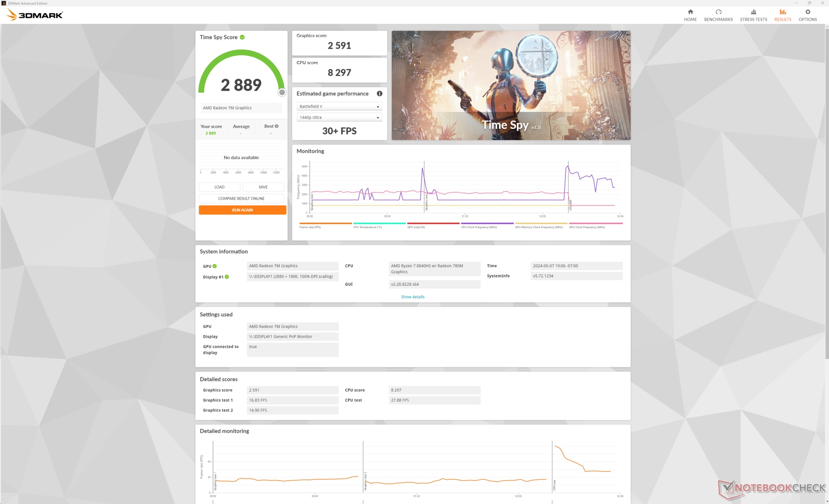The width and height of the screenshot is (829, 504).
Task: Click the 3DMark logo
Action: (35, 15)
